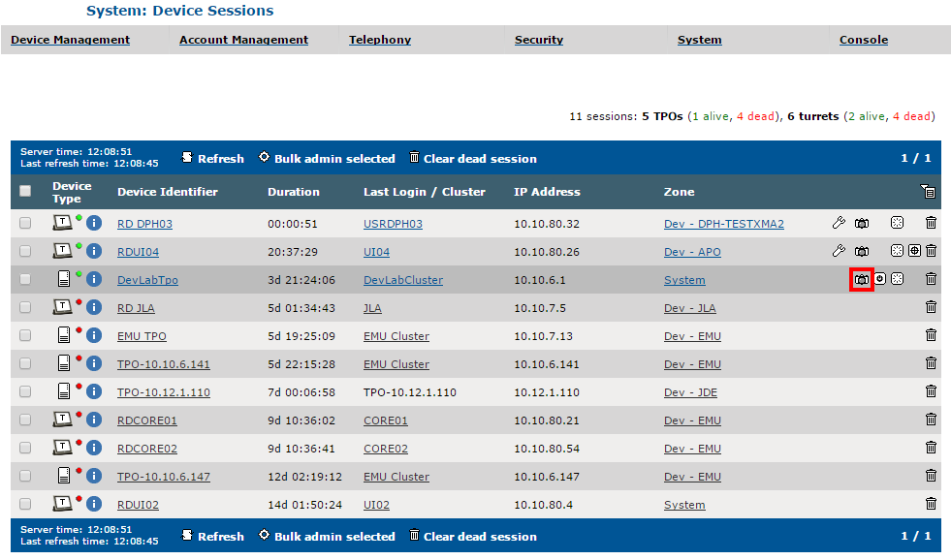
Task: Click the Device Identifier column header
Action: [168, 192]
